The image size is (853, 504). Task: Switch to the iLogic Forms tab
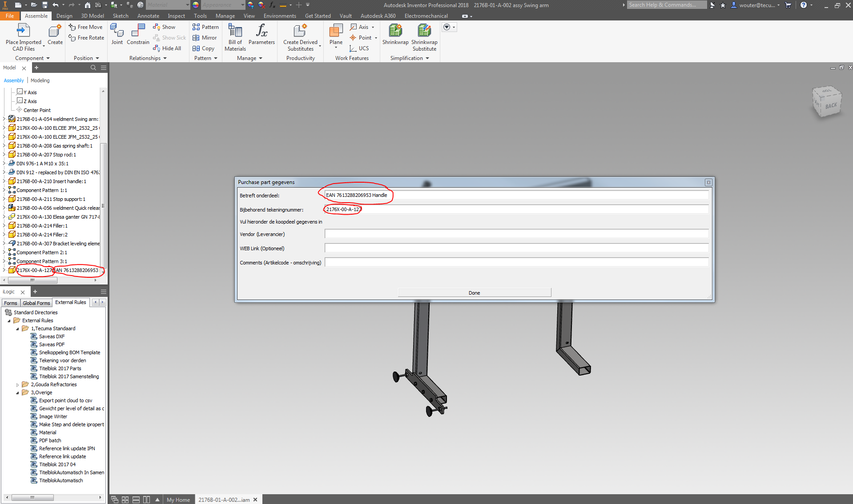click(x=11, y=303)
